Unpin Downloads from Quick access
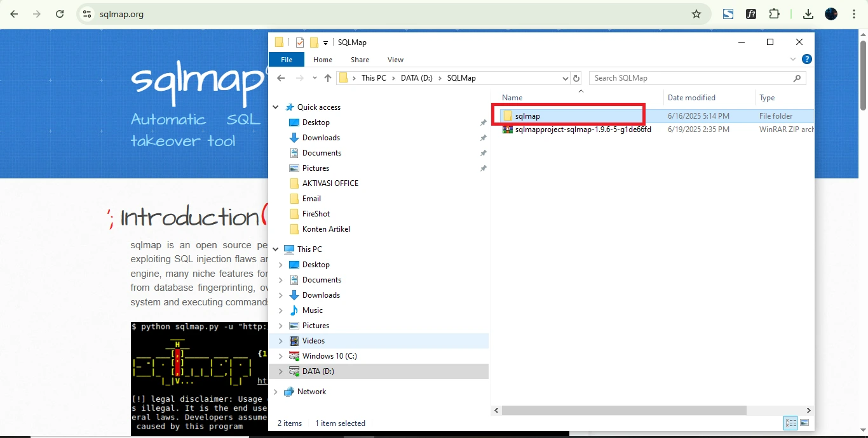Screen dimensions: 868x438 (483, 138)
